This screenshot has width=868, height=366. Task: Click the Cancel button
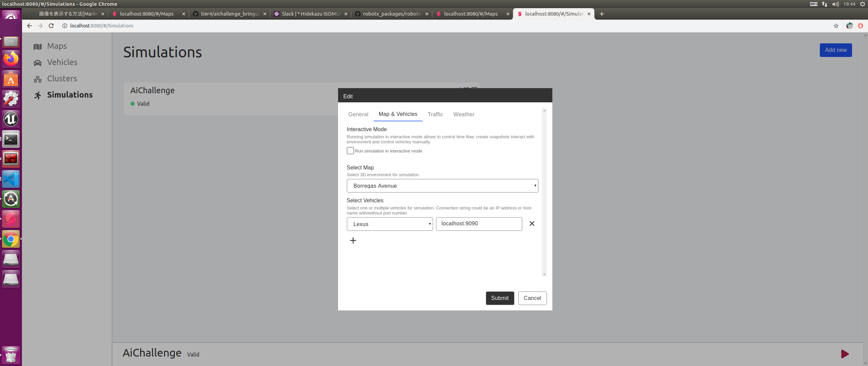[x=532, y=298]
